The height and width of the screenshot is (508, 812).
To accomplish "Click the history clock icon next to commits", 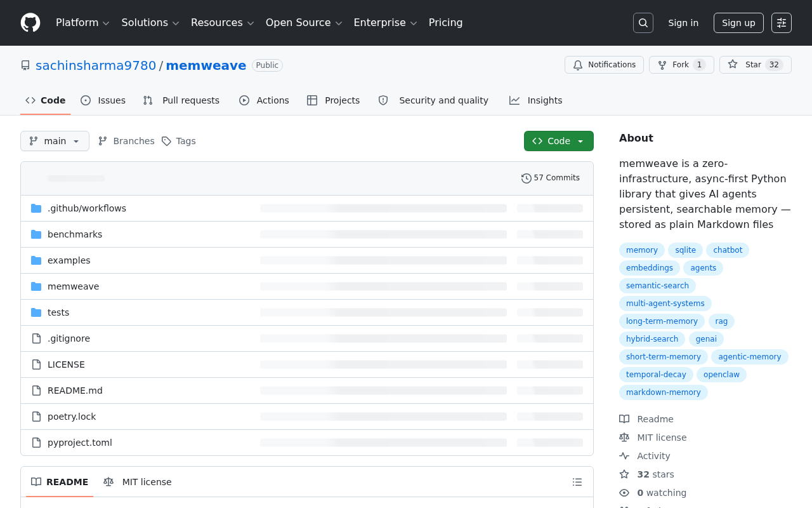I will (x=527, y=178).
